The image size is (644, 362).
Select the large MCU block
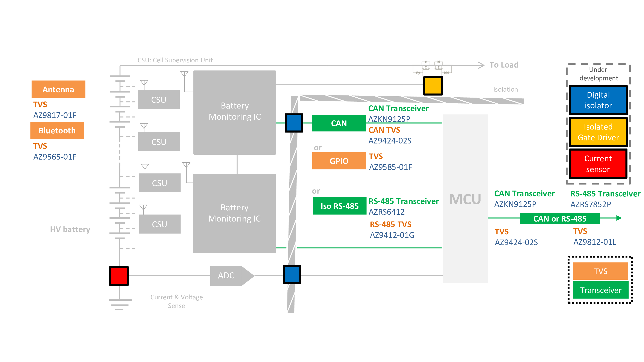[x=465, y=199]
